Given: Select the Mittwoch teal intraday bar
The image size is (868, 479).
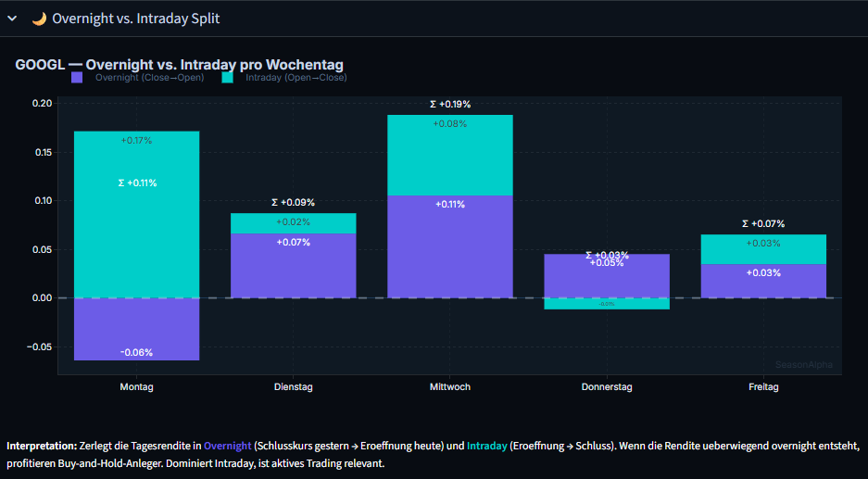Looking at the screenshot, I should pyautogui.click(x=450, y=155).
